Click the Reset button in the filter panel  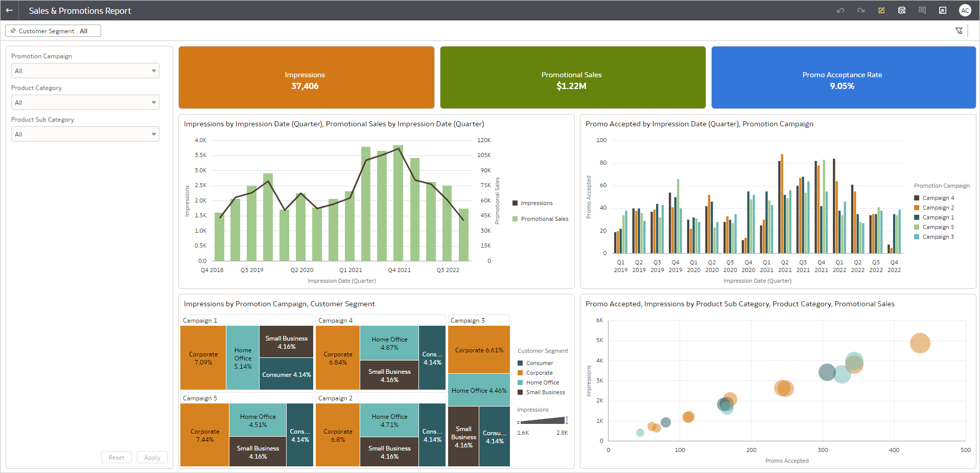pyautogui.click(x=116, y=457)
